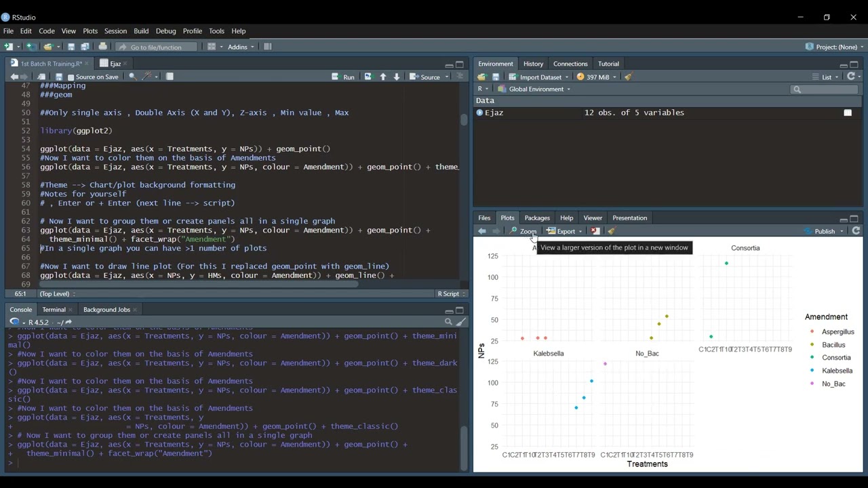Open the Global Environment dropdown
The width and height of the screenshot is (868, 488).
pyautogui.click(x=534, y=89)
